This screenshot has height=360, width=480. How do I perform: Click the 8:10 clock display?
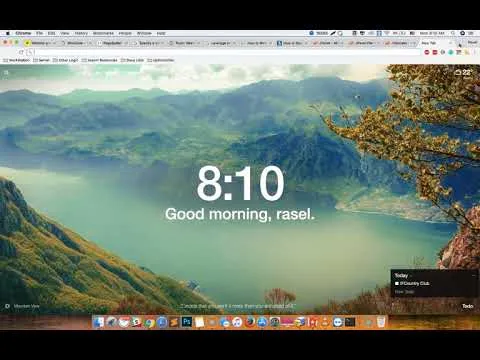240,184
